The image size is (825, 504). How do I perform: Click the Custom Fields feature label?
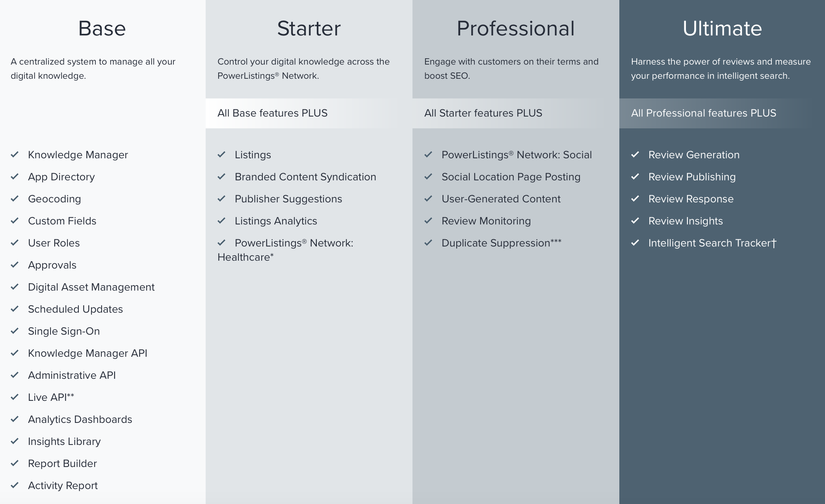(62, 221)
